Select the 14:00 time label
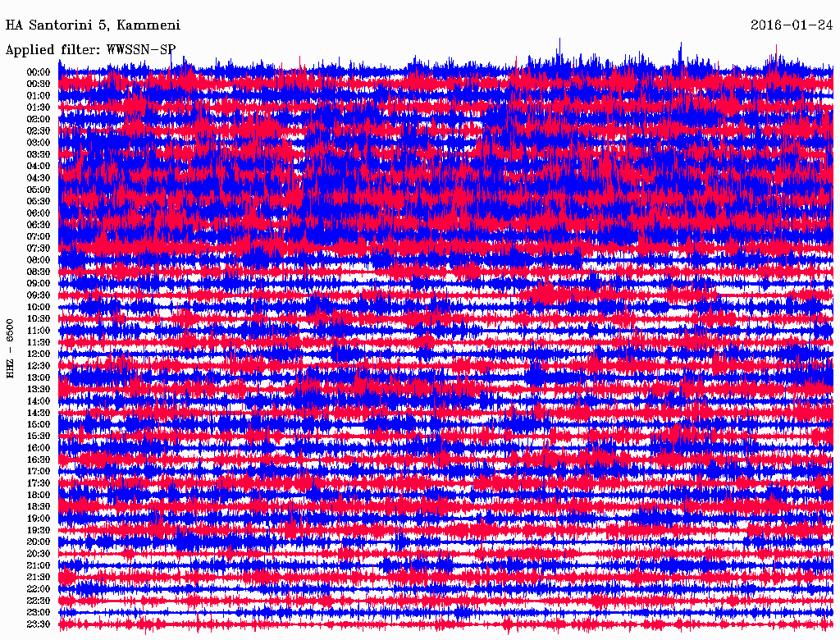The width and height of the screenshot is (840, 640). pyautogui.click(x=38, y=401)
